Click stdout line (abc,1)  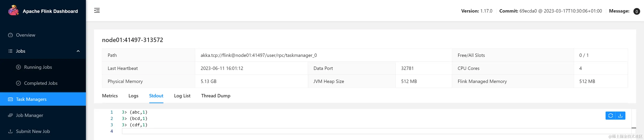(x=135, y=112)
